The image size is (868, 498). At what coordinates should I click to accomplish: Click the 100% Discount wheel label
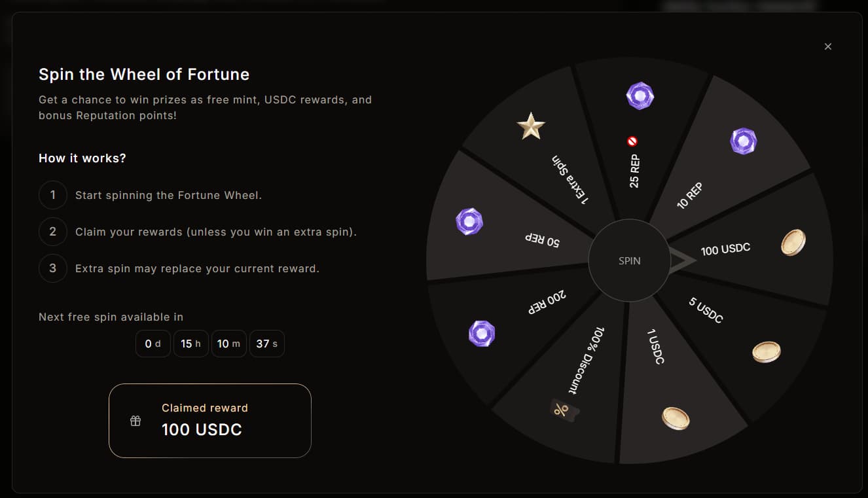[586, 361]
